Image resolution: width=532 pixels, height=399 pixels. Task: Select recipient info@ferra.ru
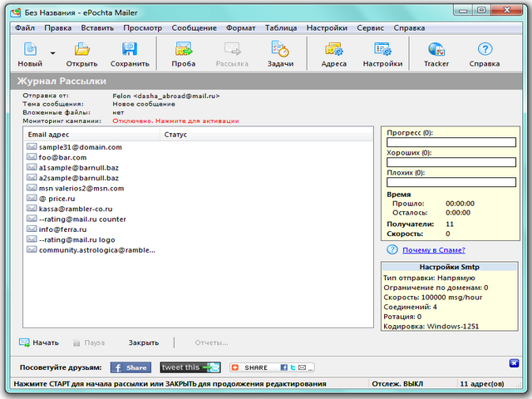[x=62, y=229]
